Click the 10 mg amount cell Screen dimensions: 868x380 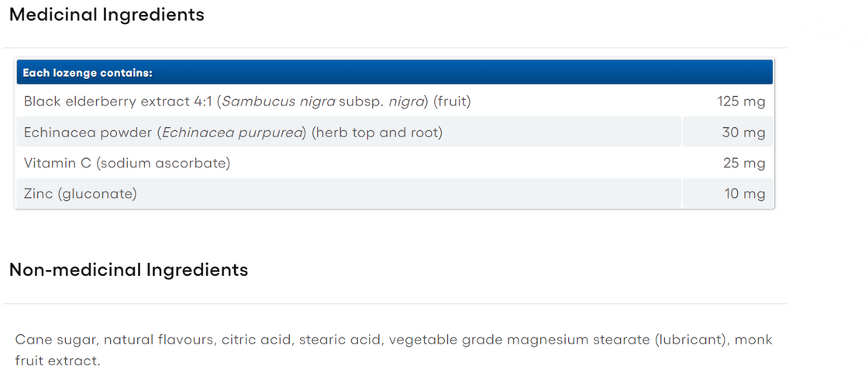pyautogui.click(x=745, y=194)
